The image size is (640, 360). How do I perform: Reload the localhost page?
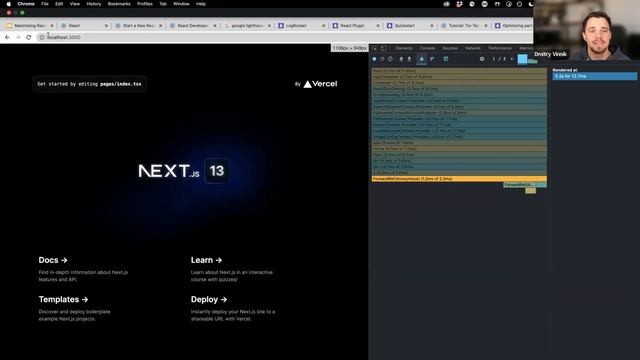tap(29, 37)
